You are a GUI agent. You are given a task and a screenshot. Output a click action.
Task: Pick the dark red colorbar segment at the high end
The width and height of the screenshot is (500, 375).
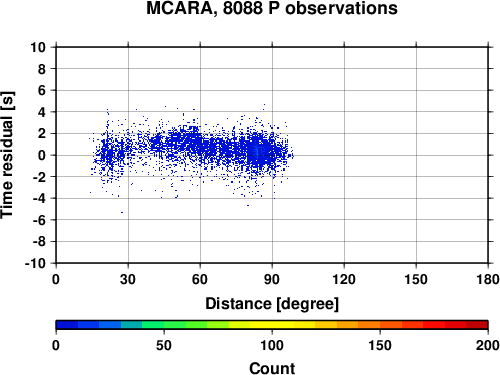pyautogui.click(x=477, y=325)
